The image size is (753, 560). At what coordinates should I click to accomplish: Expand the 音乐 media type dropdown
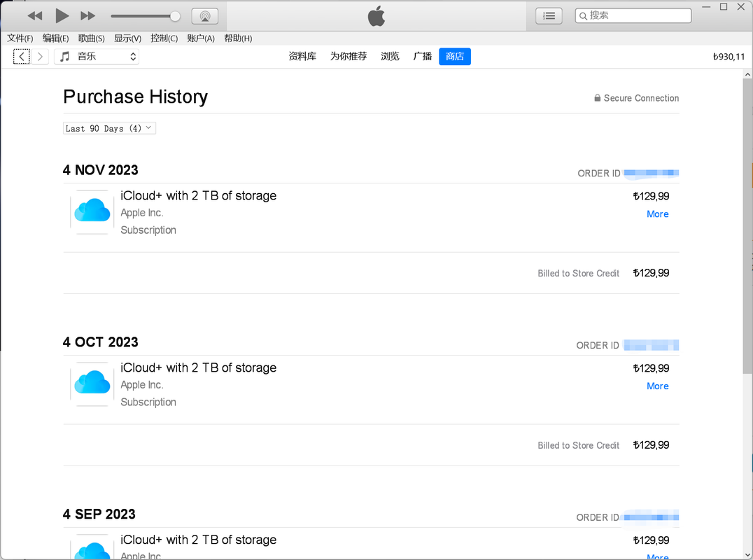(x=97, y=57)
